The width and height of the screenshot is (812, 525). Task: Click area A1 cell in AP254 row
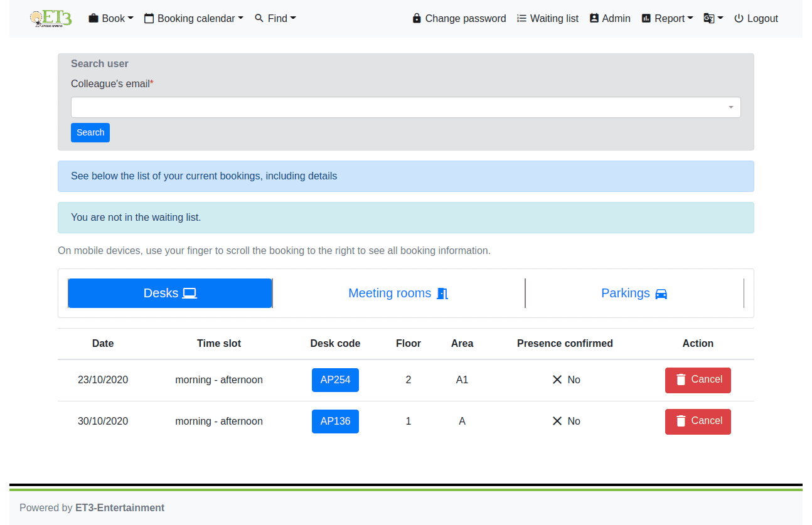[462, 380]
